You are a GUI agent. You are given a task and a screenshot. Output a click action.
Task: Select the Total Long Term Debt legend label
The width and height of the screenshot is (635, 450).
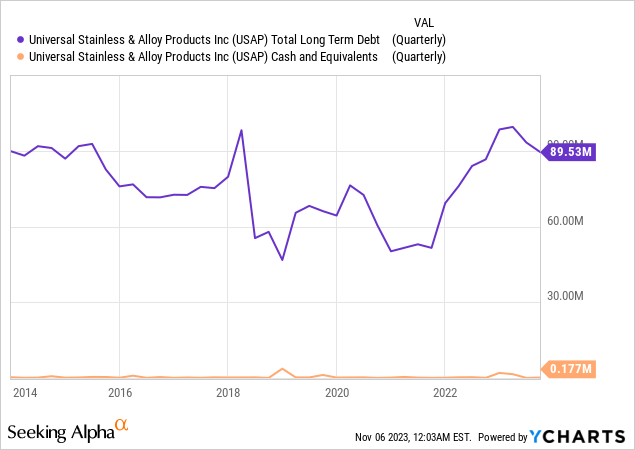coord(205,40)
